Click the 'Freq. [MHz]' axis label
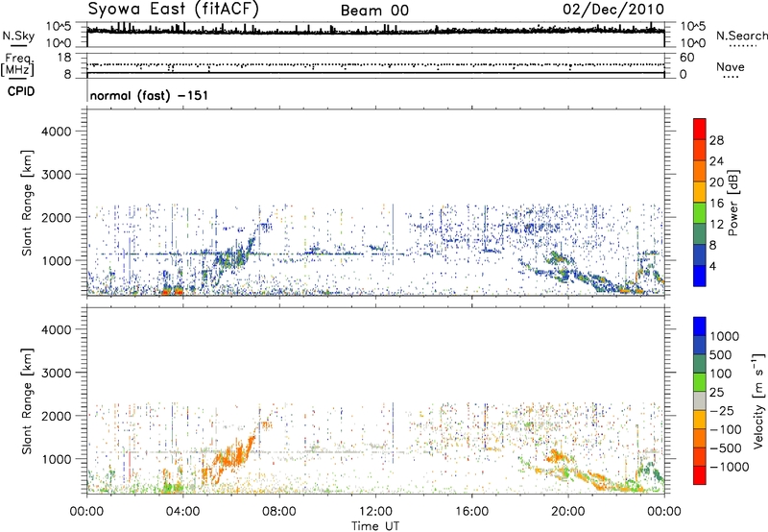The height and width of the screenshot is (532, 768). 18,65
